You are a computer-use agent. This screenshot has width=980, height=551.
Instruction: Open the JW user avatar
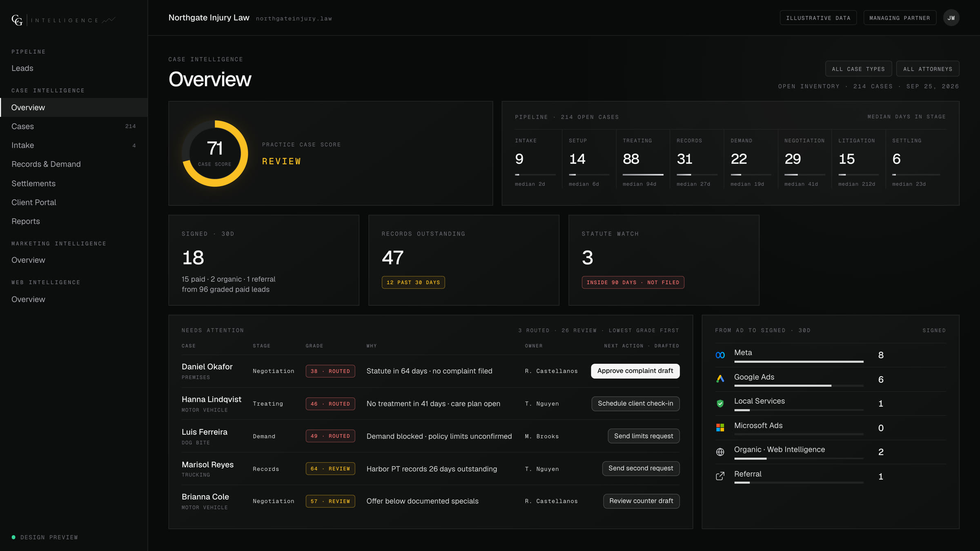click(x=951, y=18)
